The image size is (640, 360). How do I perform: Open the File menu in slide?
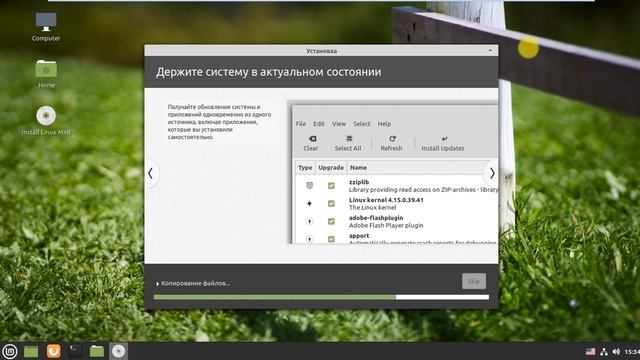tap(301, 124)
